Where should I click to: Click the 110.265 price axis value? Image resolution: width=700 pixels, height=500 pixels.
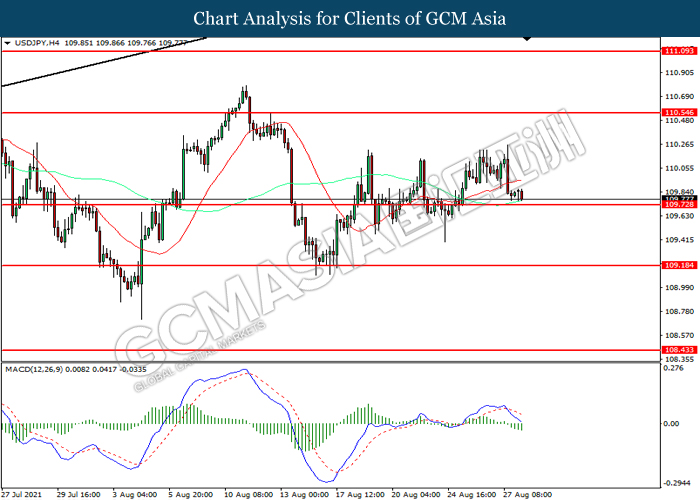[679, 144]
